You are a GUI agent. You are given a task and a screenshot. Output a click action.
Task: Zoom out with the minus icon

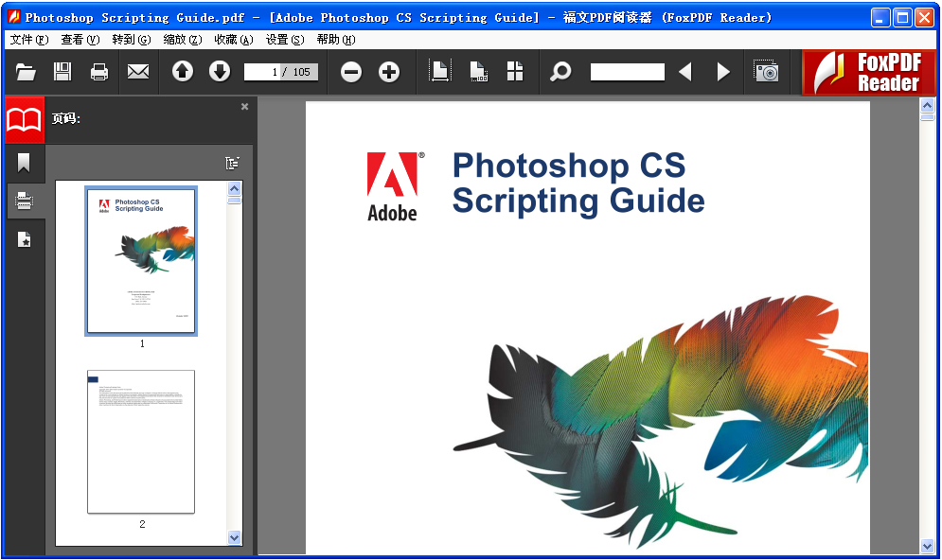(351, 72)
